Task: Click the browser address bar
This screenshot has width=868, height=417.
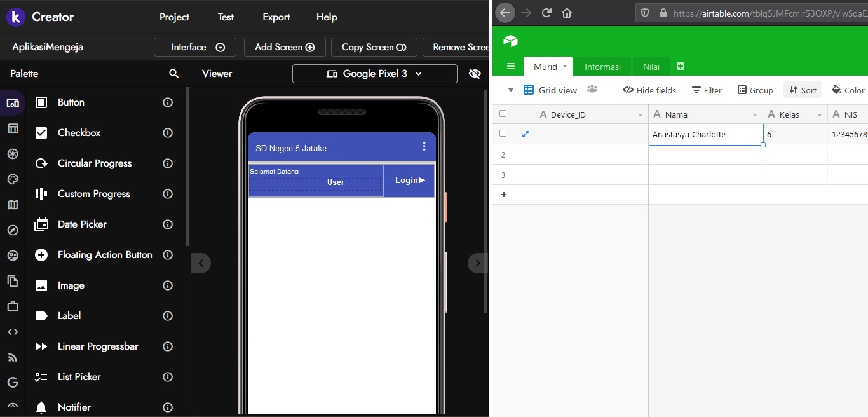Action: pos(753,13)
